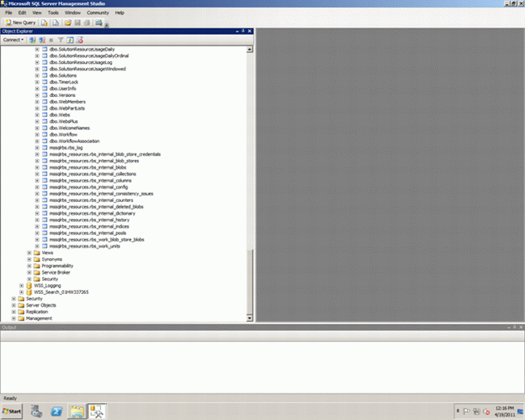Screen dimensions: 525x420
Task: Open PowerShell from the taskbar
Action: coord(57,411)
